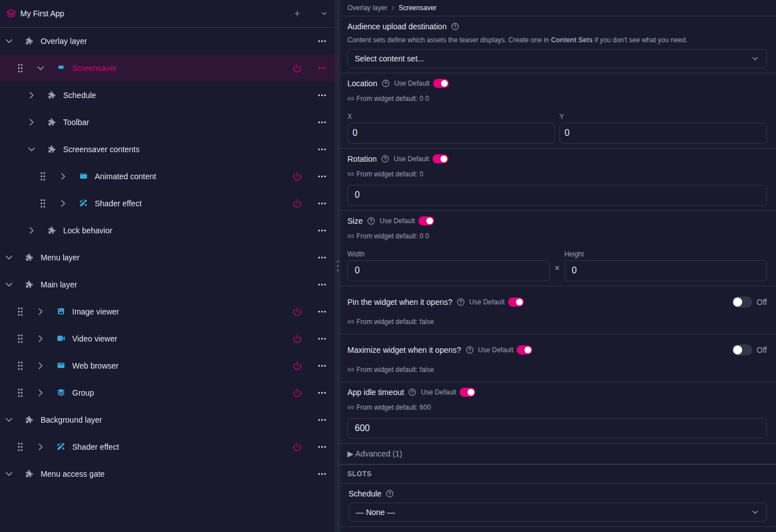Toggle Use Default switch for Size
This screenshot has width=776, height=532.
[x=426, y=221]
